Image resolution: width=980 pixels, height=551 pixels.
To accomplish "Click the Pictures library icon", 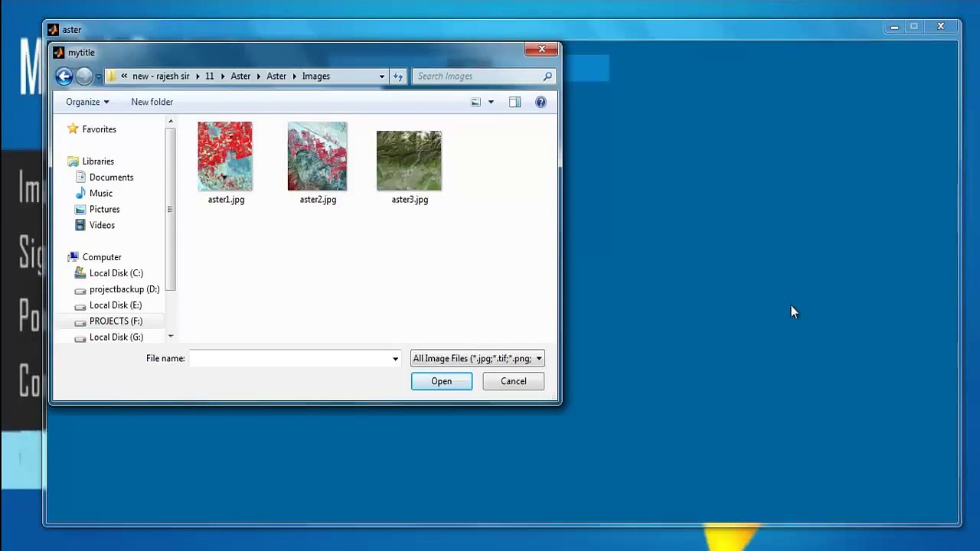I will pyautogui.click(x=80, y=209).
